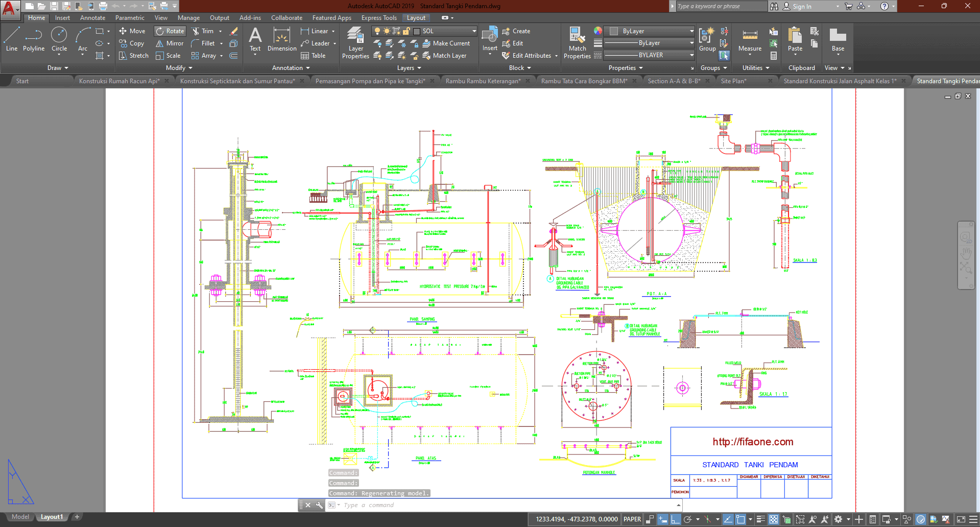
Task: Open the Annotate ribbon tab
Action: [92, 18]
